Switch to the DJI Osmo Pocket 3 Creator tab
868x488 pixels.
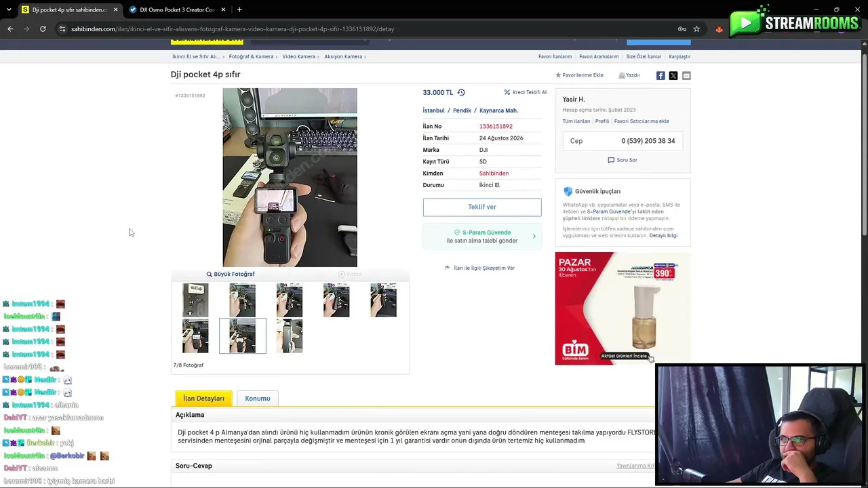click(178, 9)
